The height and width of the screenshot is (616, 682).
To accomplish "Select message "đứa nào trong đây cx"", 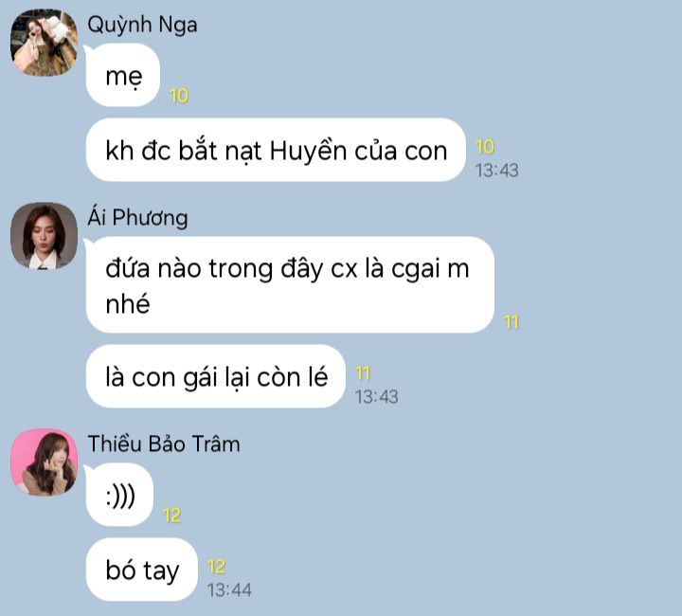I will pos(290,285).
